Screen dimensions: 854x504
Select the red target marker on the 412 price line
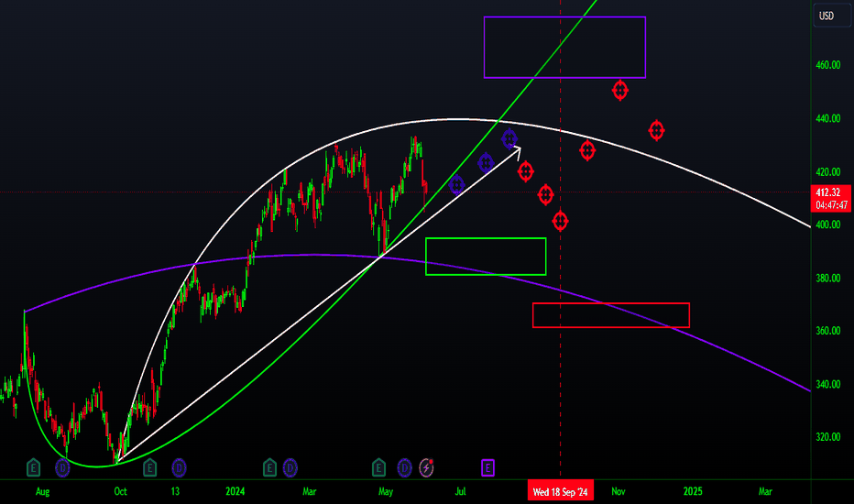pos(545,194)
